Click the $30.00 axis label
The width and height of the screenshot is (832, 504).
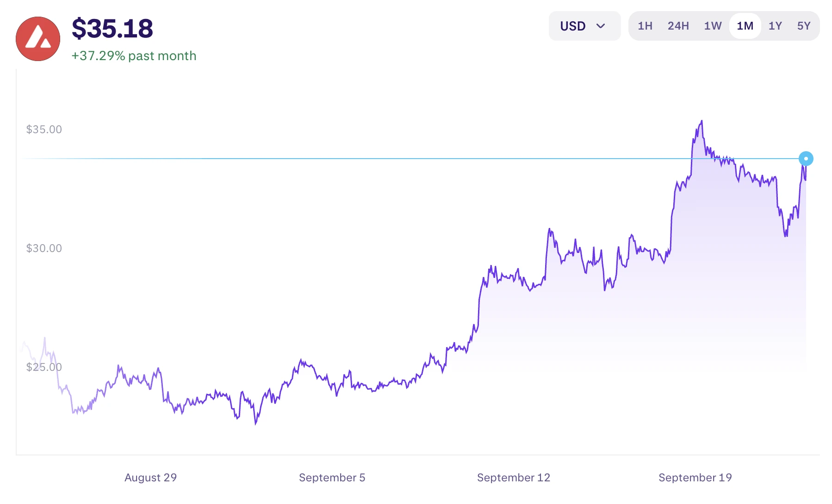[x=44, y=248]
